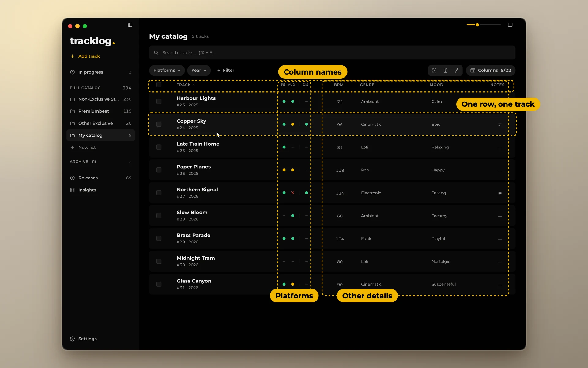Open the Year filter dropdown
Viewport: 588px width, 368px height.
pyautogui.click(x=199, y=71)
